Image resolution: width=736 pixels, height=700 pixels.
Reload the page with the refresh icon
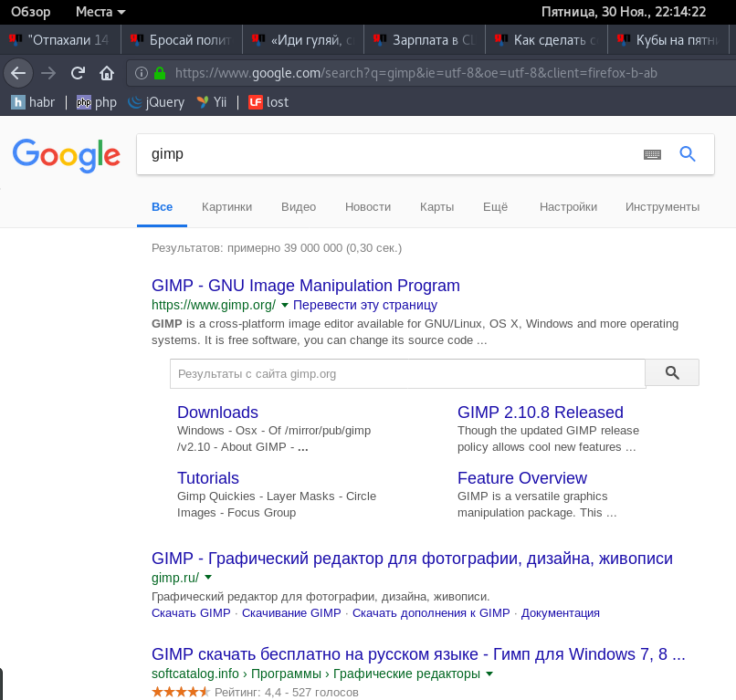[x=78, y=73]
